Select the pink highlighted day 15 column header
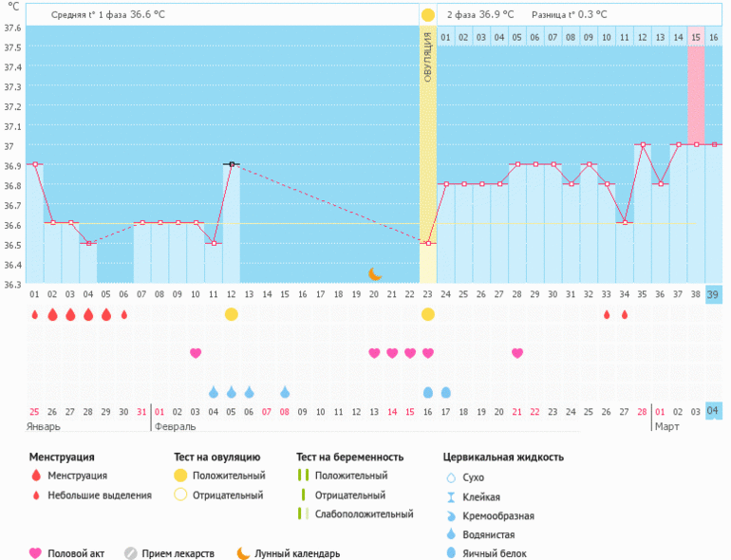This screenshot has height=560, width=731. (x=696, y=37)
